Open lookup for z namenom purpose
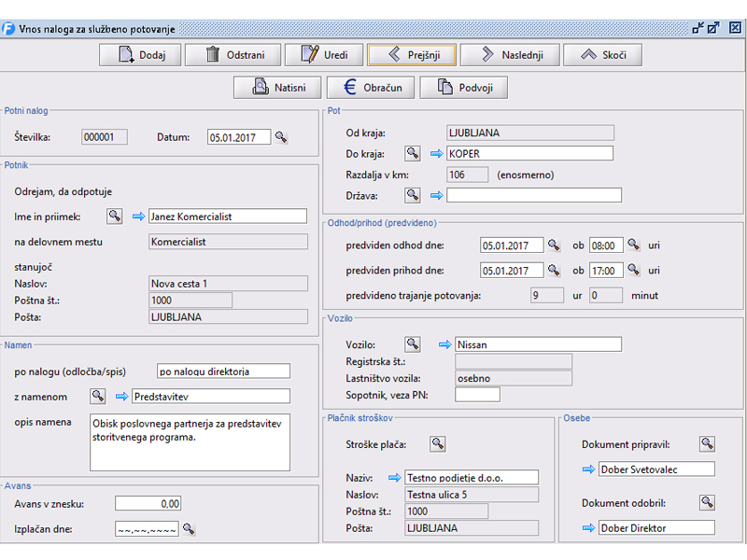 coord(98,396)
